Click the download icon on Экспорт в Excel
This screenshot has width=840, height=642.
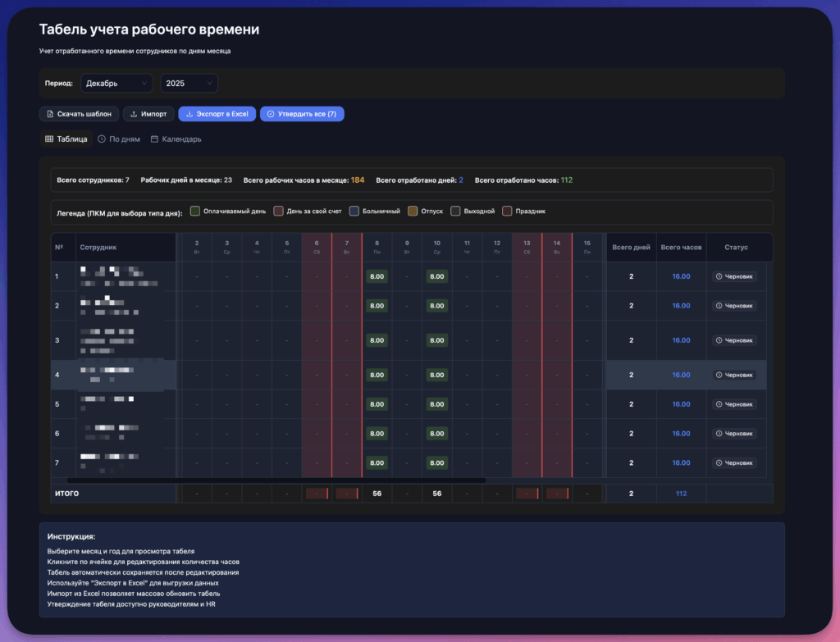tap(189, 114)
